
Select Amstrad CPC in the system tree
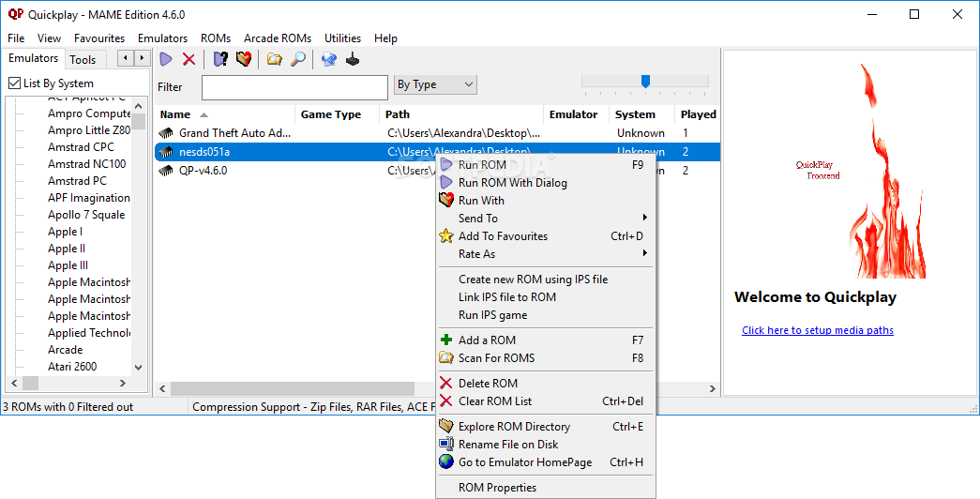pyautogui.click(x=81, y=147)
